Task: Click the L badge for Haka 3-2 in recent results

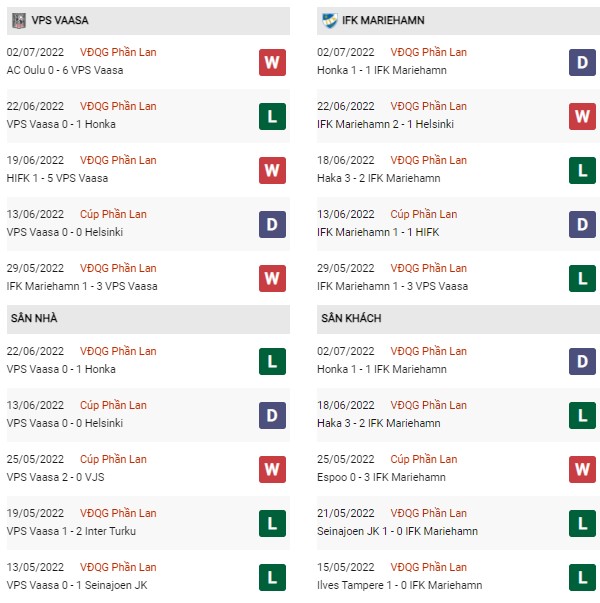Action: tap(582, 170)
